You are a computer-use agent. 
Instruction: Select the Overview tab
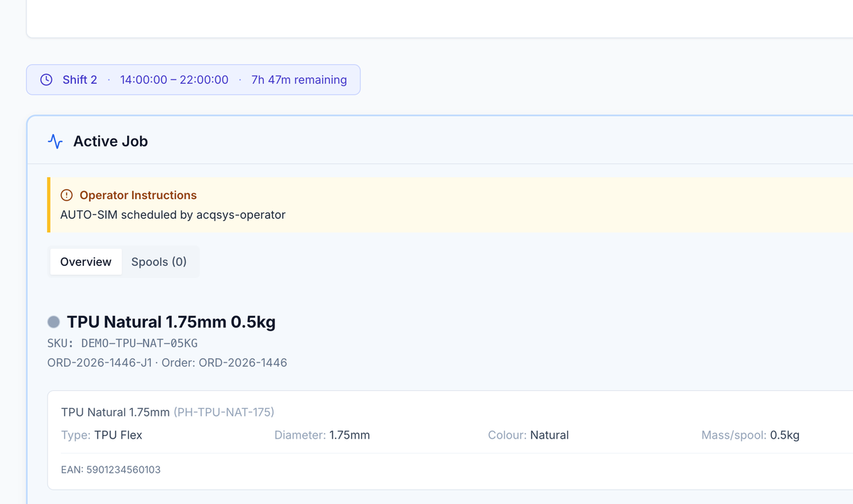click(x=86, y=262)
